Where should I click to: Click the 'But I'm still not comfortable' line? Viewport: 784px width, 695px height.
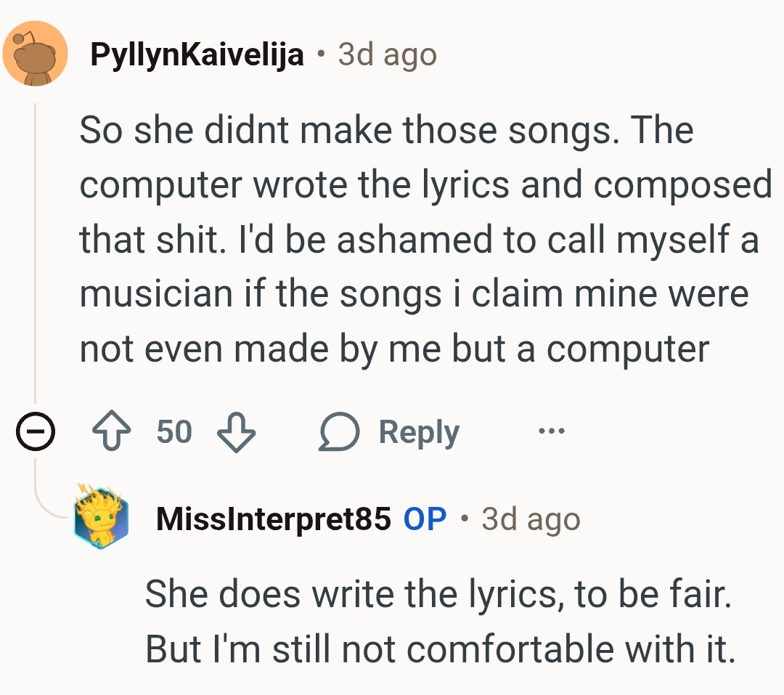(x=440, y=649)
